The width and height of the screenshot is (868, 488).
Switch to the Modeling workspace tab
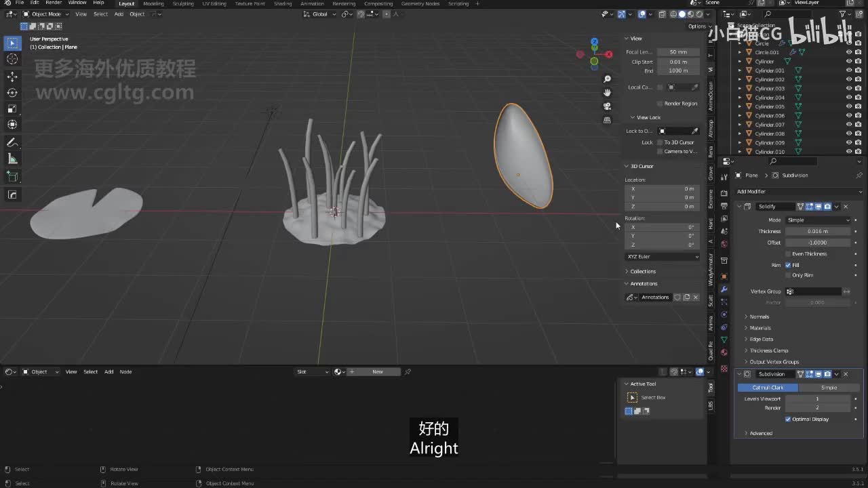153,3
